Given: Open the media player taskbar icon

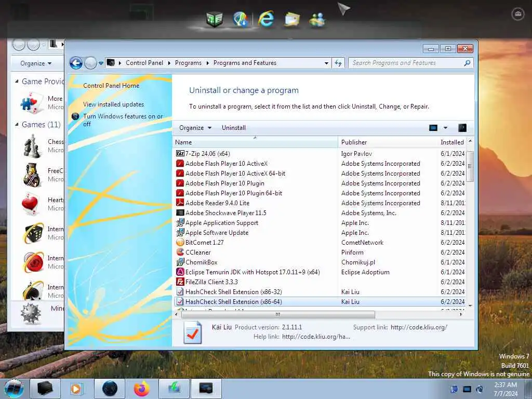Looking at the screenshot, I should (76, 389).
